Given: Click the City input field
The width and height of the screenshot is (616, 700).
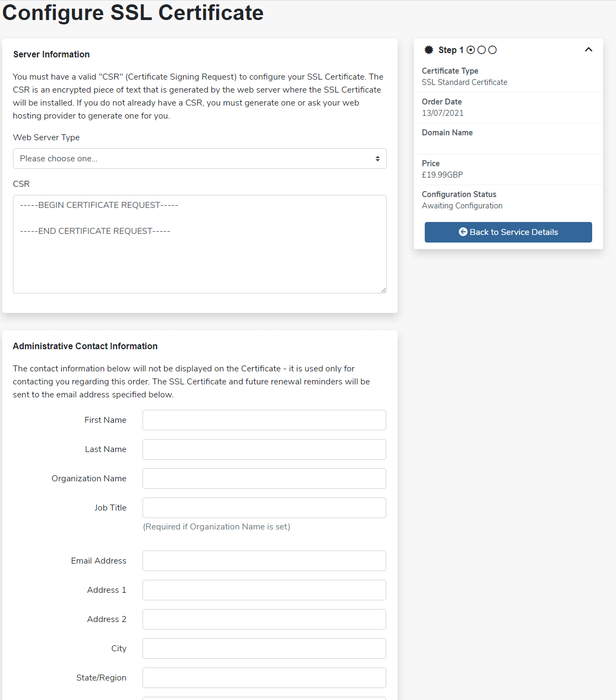Looking at the screenshot, I should (x=264, y=648).
